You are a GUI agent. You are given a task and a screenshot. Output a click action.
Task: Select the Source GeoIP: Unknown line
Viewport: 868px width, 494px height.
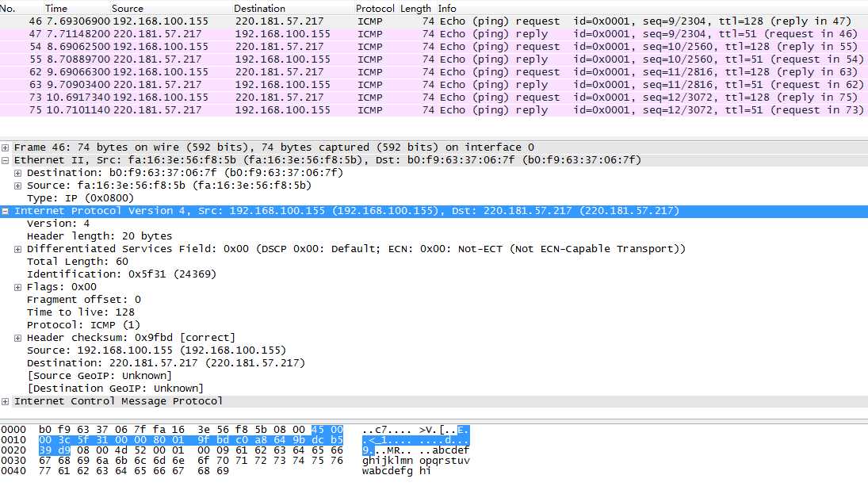point(100,376)
